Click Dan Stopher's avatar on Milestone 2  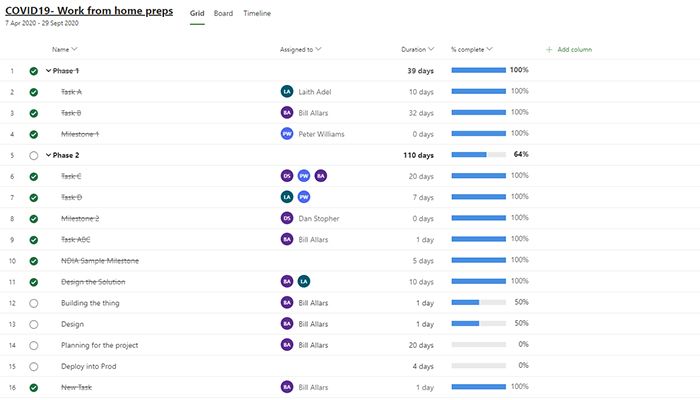288,218
